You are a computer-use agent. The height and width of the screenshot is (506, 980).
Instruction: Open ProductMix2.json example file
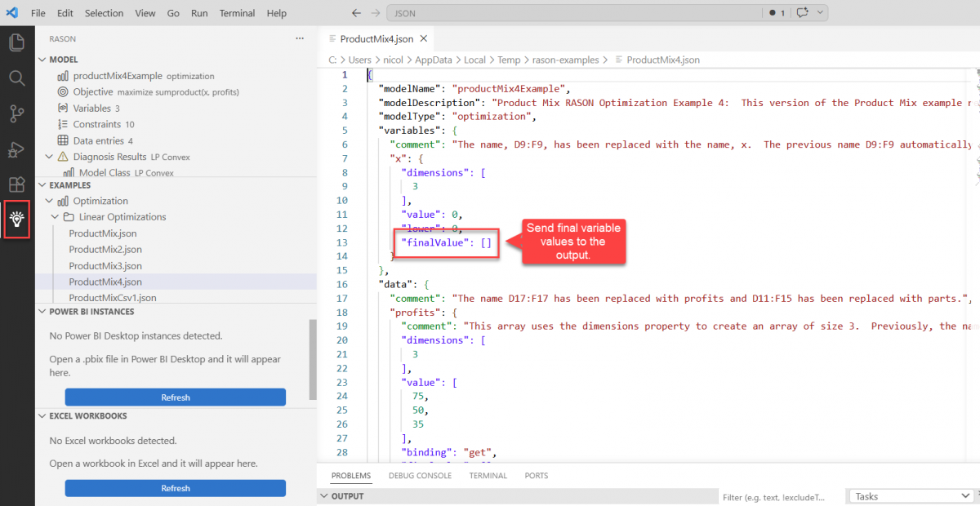[x=105, y=250]
